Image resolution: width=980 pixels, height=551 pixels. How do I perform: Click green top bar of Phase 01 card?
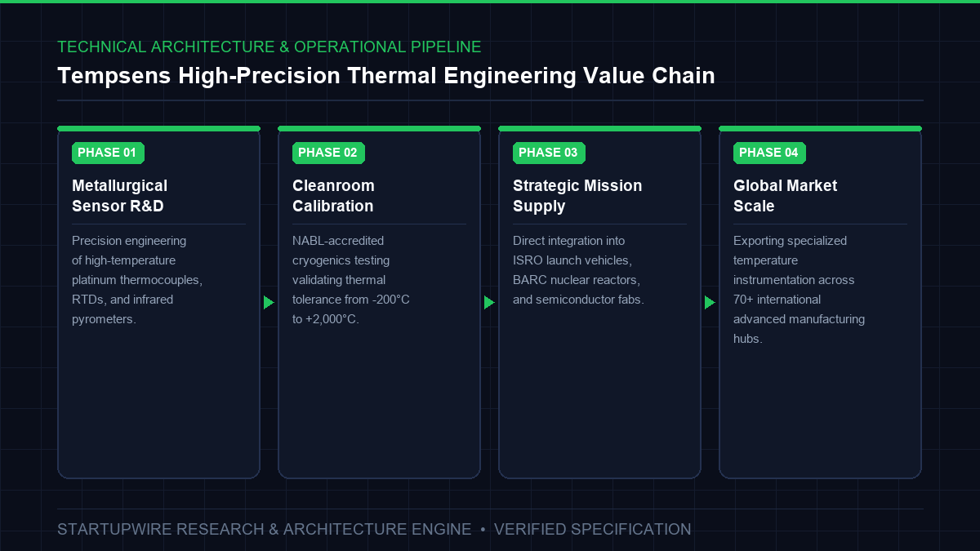158,128
